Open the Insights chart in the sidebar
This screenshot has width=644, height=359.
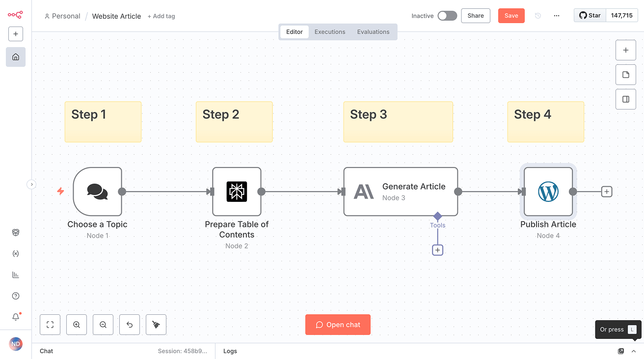15,275
